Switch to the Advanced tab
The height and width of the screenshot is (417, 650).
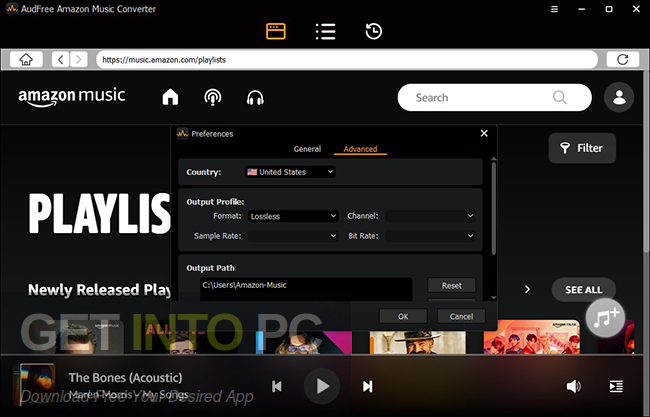360,149
